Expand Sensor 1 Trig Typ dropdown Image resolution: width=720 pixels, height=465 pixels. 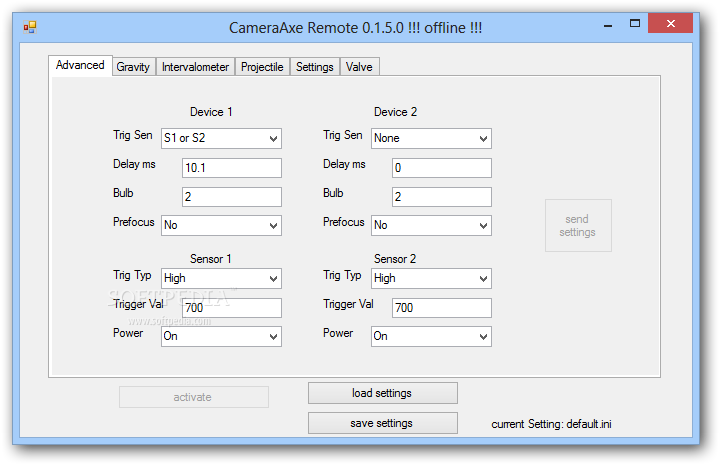[x=221, y=278]
